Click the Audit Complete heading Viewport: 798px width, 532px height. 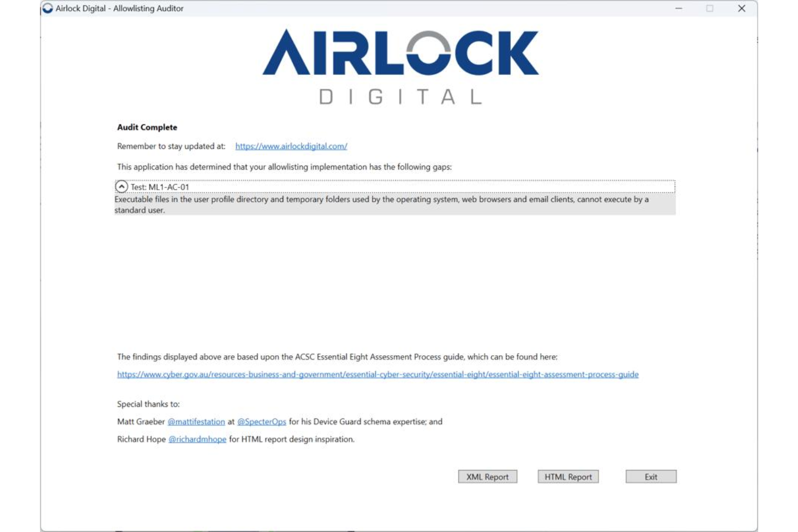pos(147,127)
